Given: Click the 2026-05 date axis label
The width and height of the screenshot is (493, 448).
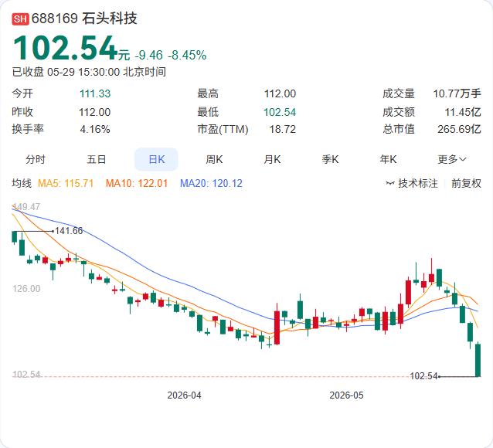Looking at the screenshot, I should pyautogui.click(x=346, y=395).
